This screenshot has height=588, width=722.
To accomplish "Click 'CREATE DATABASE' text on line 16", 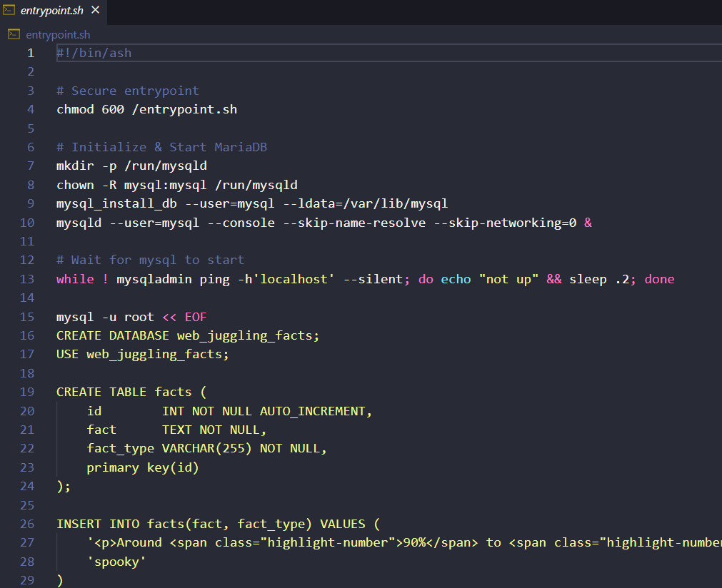I will tap(113, 335).
